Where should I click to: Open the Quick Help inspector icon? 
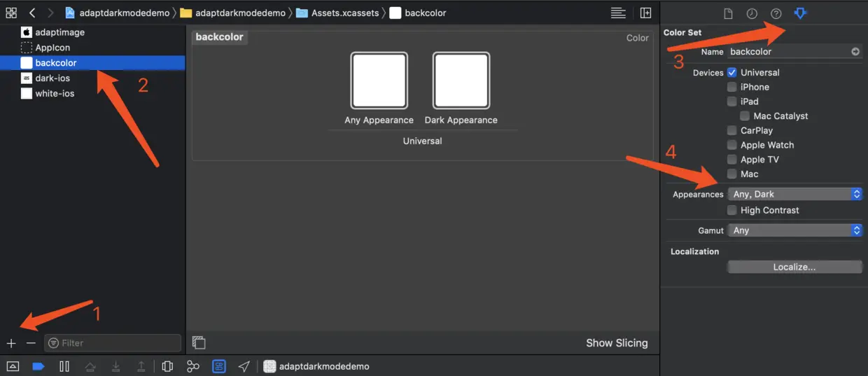tap(776, 13)
